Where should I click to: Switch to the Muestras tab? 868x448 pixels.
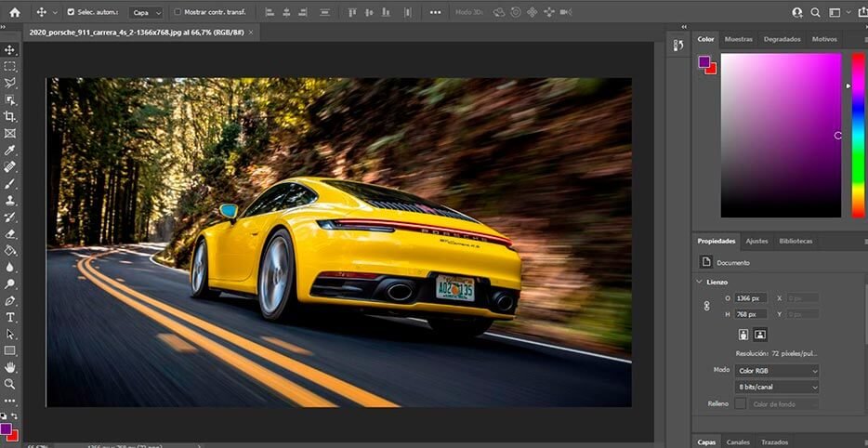(x=738, y=39)
